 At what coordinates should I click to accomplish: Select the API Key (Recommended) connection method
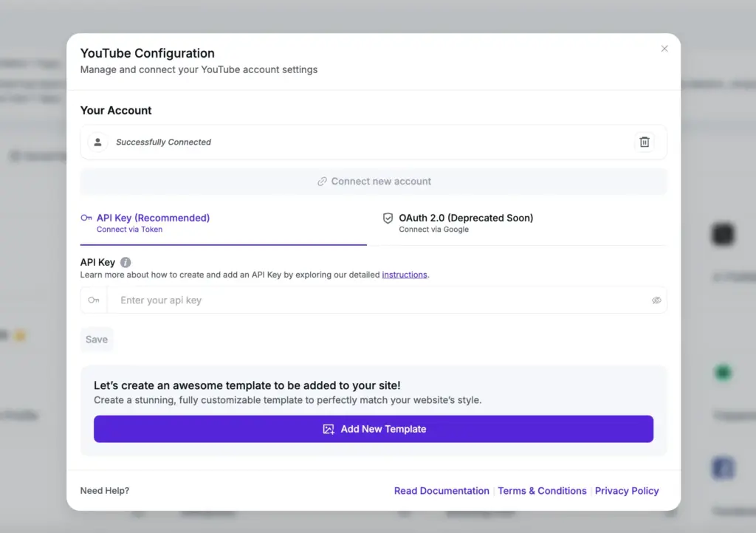151,218
